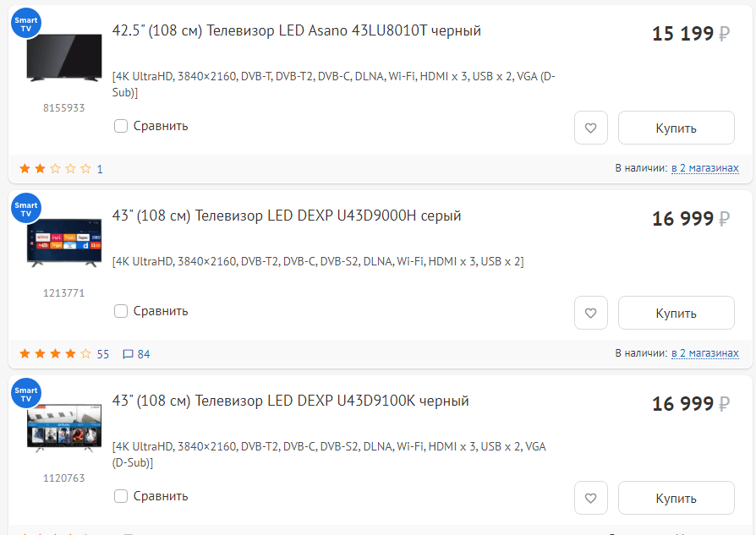Show stores link for Asano availability
The image size is (756, 535).
click(x=704, y=168)
